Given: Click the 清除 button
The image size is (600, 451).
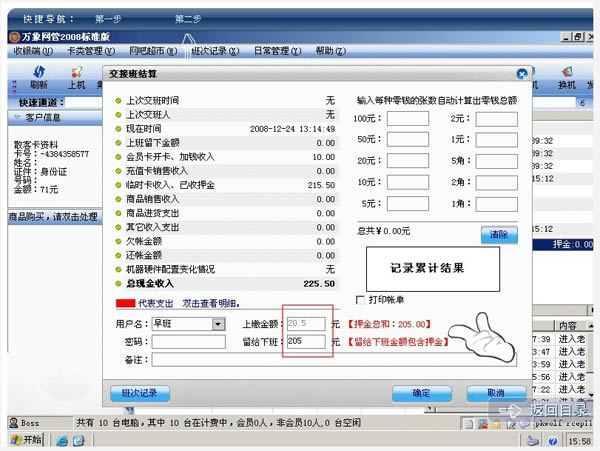Looking at the screenshot, I should 499,234.
